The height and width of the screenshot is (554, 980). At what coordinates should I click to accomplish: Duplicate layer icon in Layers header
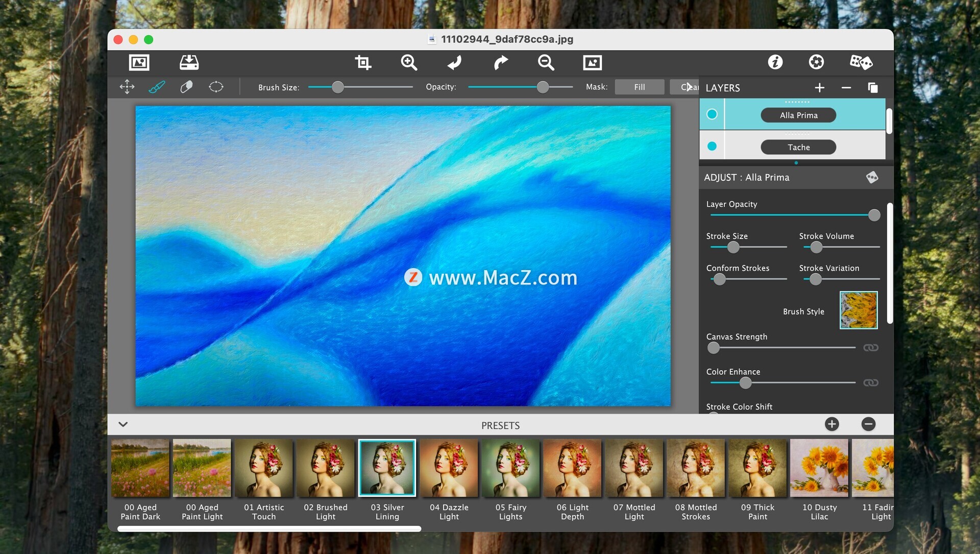[x=873, y=88]
